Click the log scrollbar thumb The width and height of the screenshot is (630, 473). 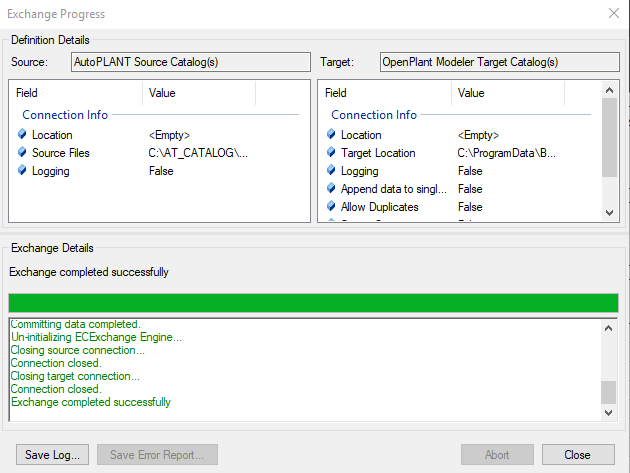pos(608,392)
